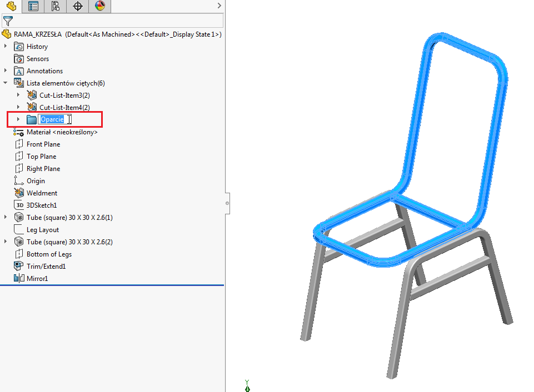Select the 3DSketch1 label
534x392 pixels.
[42, 205]
